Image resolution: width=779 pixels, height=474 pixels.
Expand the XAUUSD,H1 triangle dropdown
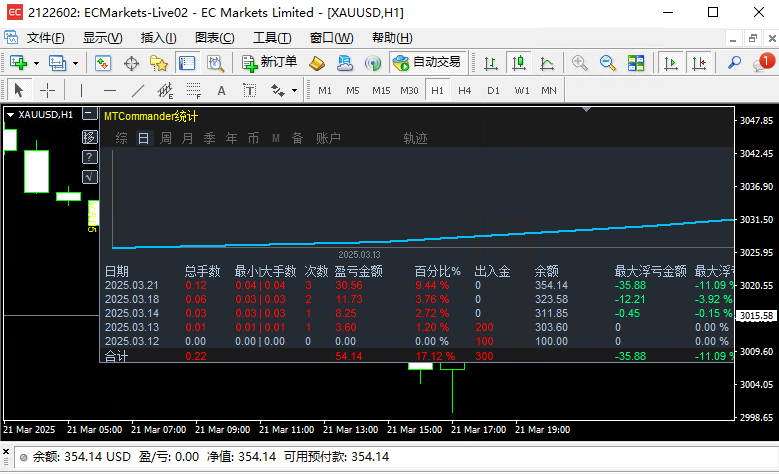point(10,115)
